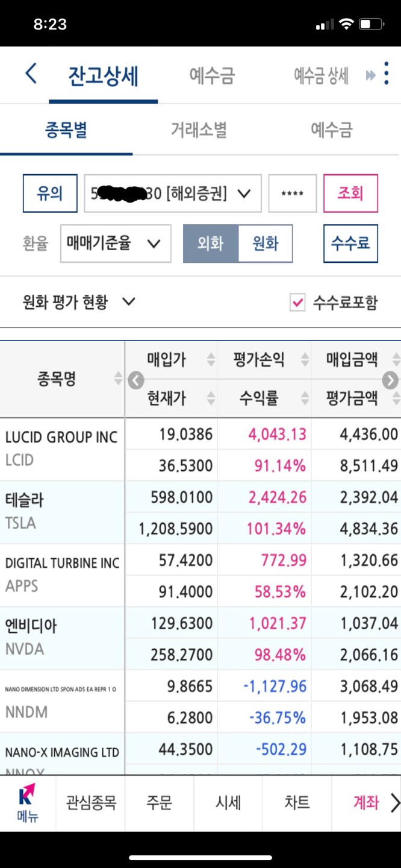Image resolution: width=401 pixels, height=868 pixels.
Task: Sort by 매입가 column arrows
Action: click(x=211, y=360)
